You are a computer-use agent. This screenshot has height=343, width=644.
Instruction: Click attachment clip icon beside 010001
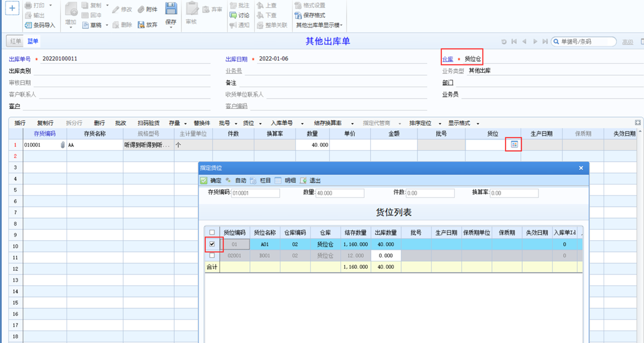[63, 145]
